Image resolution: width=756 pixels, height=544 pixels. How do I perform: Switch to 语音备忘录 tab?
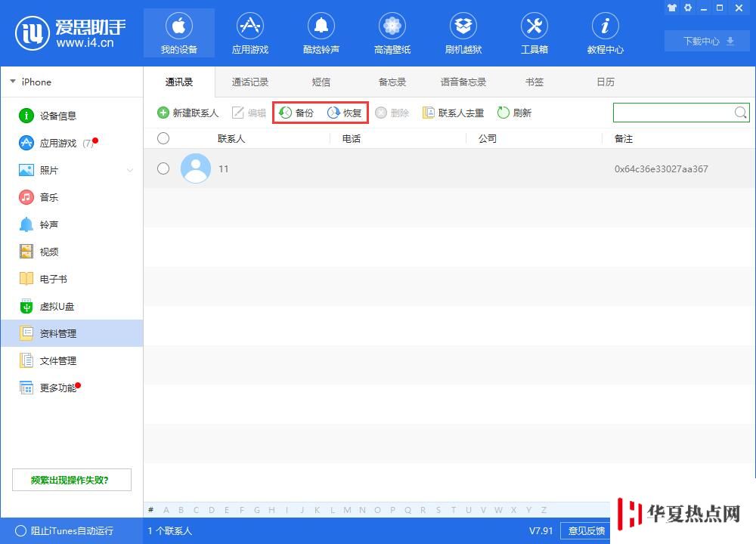(463, 82)
